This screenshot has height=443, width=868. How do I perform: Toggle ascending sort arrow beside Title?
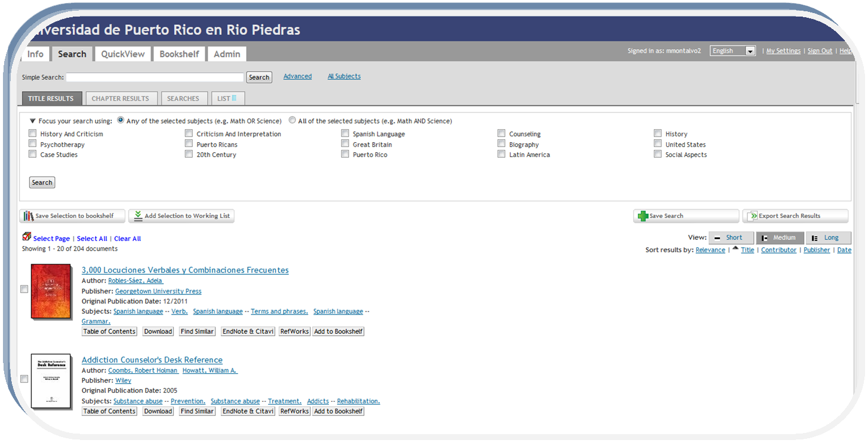pyautogui.click(x=735, y=249)
